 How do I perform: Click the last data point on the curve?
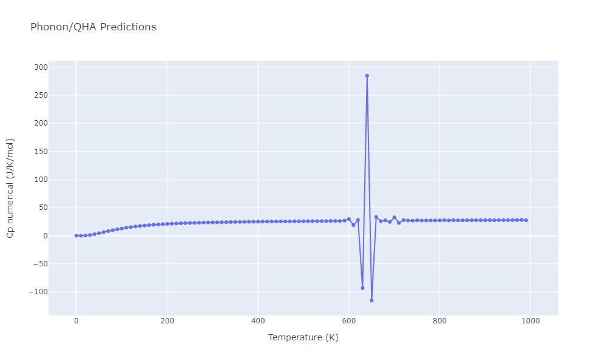coord(526,220)
